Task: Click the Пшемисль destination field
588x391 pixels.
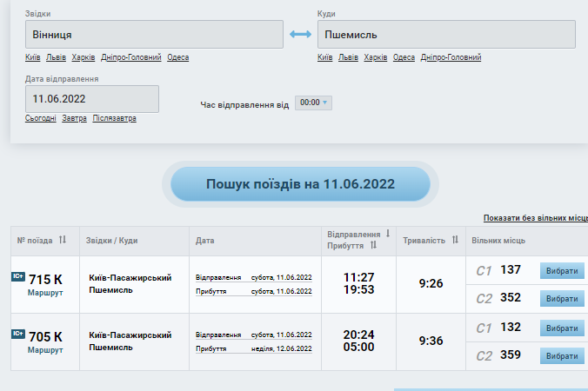Action: pyautogui.click(x=446, y=35)
